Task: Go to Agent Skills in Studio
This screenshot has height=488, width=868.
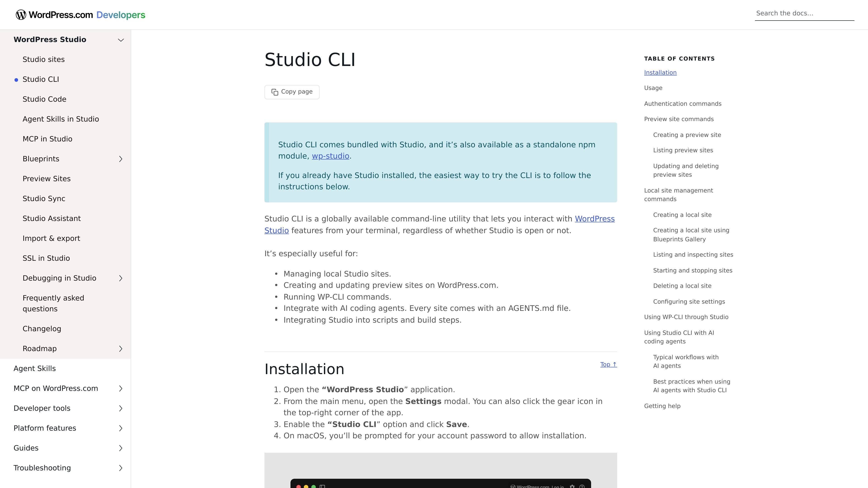Action: pos(61,119)
